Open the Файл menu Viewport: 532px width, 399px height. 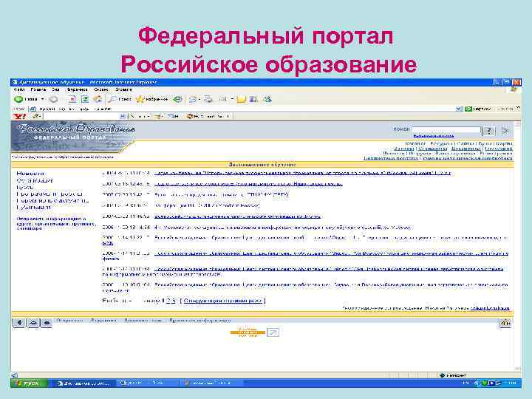(x=19, y=89)
